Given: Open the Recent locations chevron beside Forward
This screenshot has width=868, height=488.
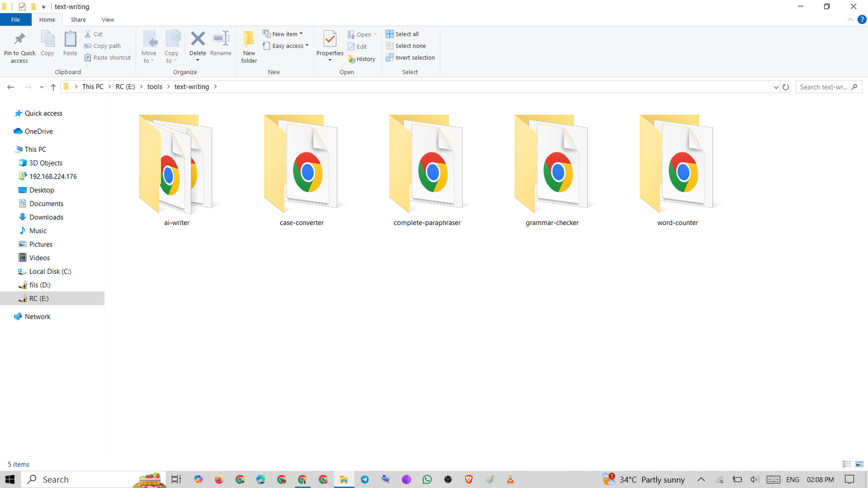Looking at the screenshot, I should (42, 87).
